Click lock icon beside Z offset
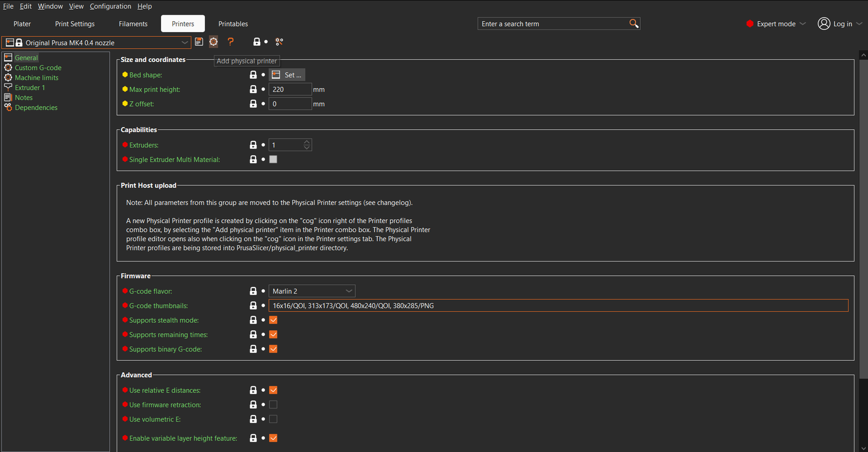This screenshot has width=868, height=452. tap(253, 104)
